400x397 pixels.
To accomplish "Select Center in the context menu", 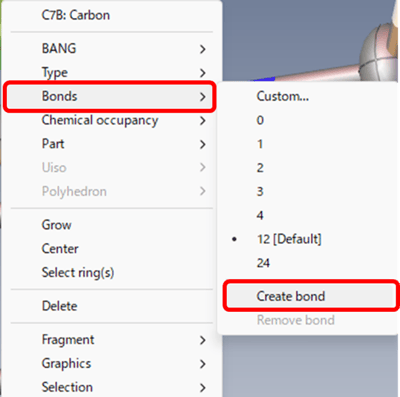I will [x=111, y=249].
